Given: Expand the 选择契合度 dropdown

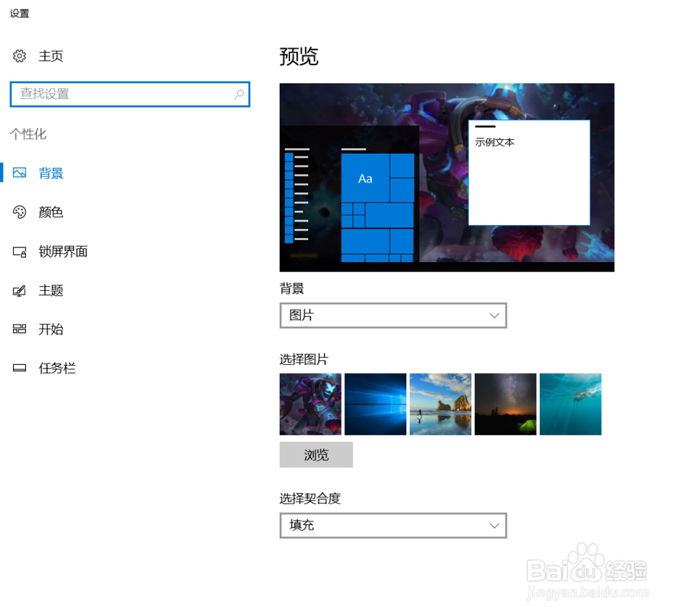Looking at the screenshot, I should coord(393,525).
